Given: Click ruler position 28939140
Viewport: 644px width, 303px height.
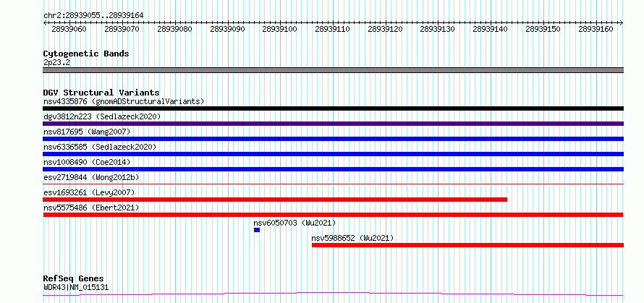Looking at the screenshot, I should click(x=491, y=29).
